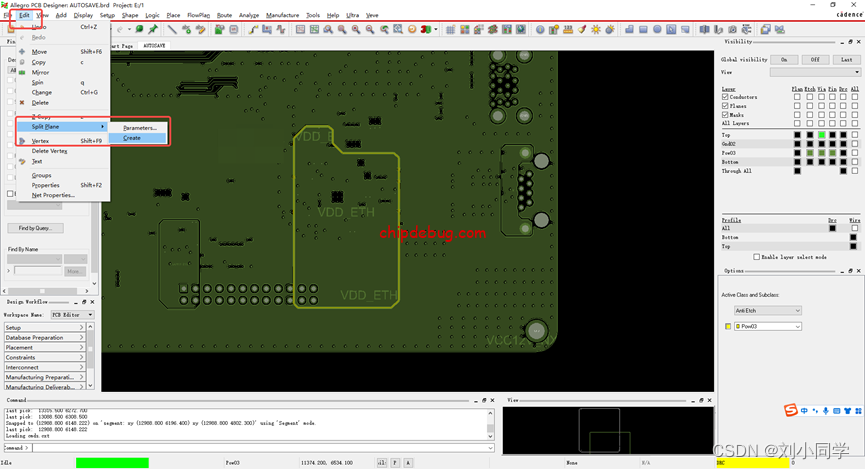Click the sun-shaped highlight icon in toolbar
Screen dimensions: 865x469
[x=596, y=30]
